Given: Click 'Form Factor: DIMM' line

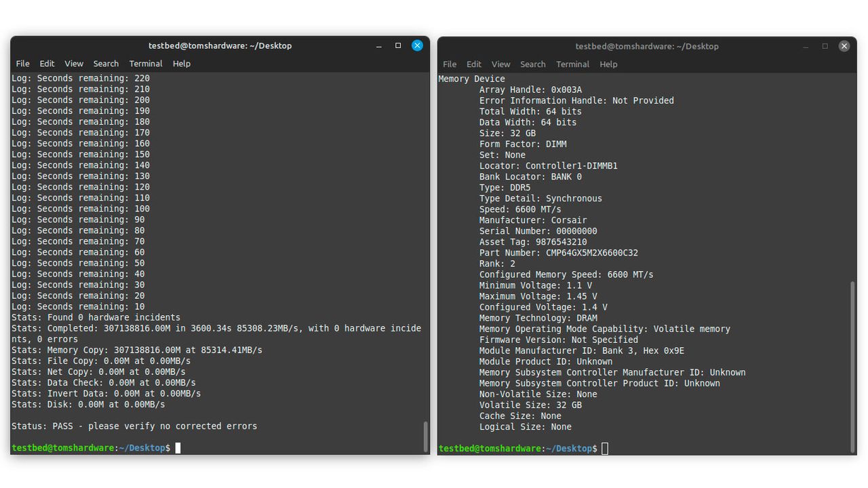Looking at the screenshot, I should click(x=523, y=144).
